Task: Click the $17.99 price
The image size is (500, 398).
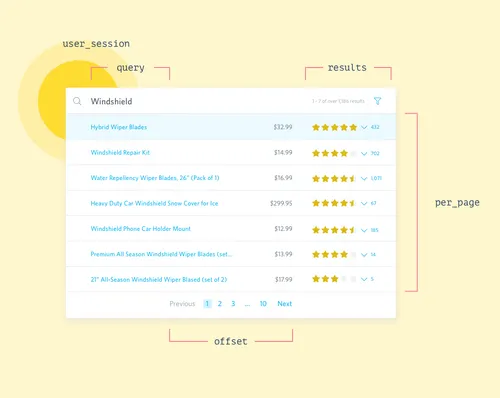Action: point(284,279)
